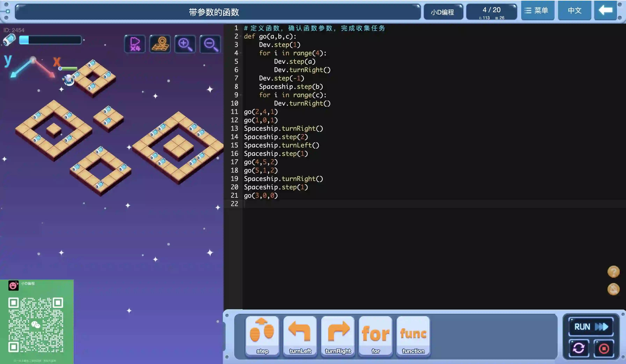
Task: Click the white back arrow button
Action: click(605, 10)
